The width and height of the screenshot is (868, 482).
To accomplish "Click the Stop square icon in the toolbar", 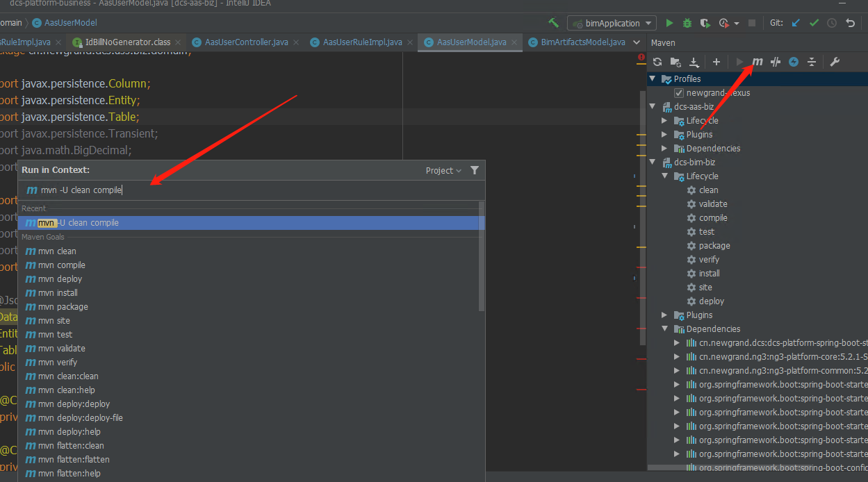I will pos(752,23).
